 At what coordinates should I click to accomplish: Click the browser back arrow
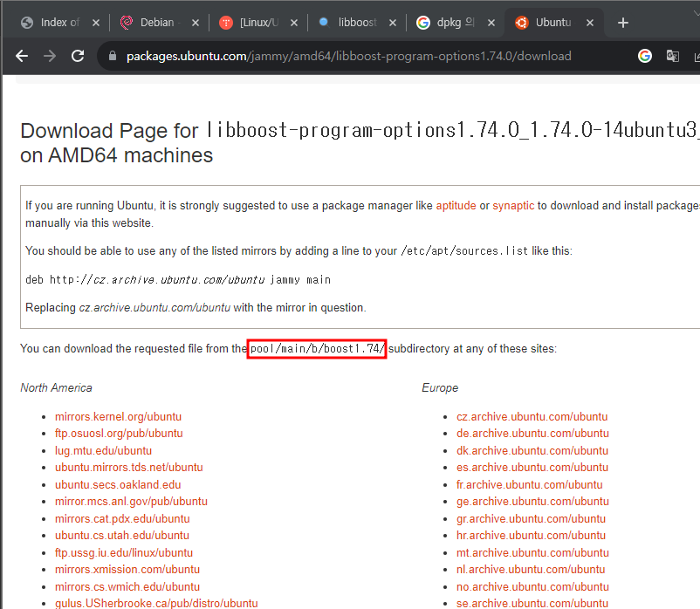click(x=22, y=56)
